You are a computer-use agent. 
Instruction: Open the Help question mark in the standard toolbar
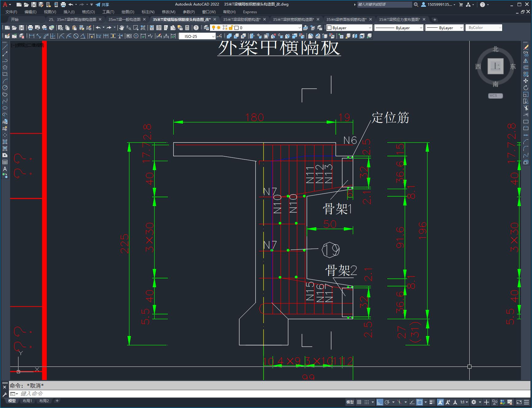coord(196,28)
